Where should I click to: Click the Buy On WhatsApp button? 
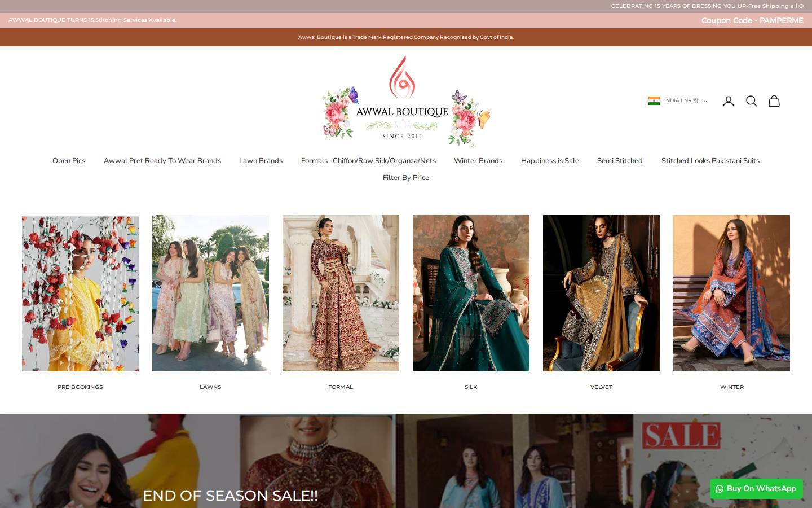pyautogui.click(x=756, y=489)
